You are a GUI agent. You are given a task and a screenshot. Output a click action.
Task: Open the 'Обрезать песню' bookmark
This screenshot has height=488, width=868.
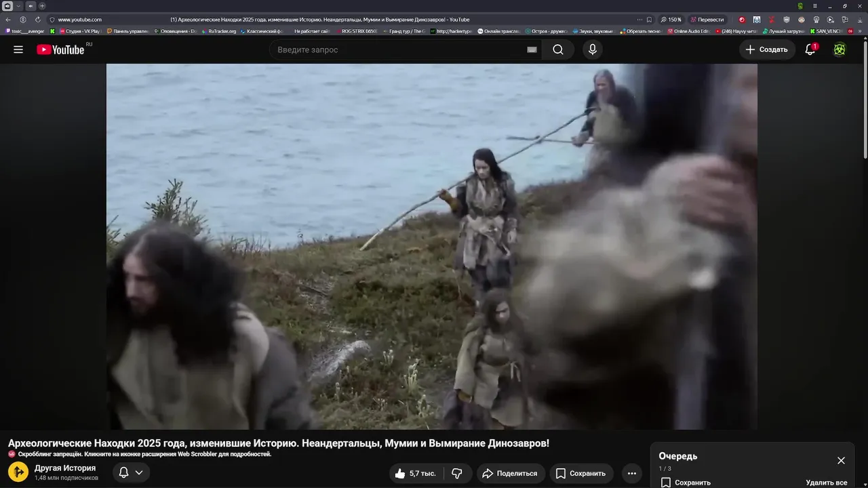pos(641,31)
